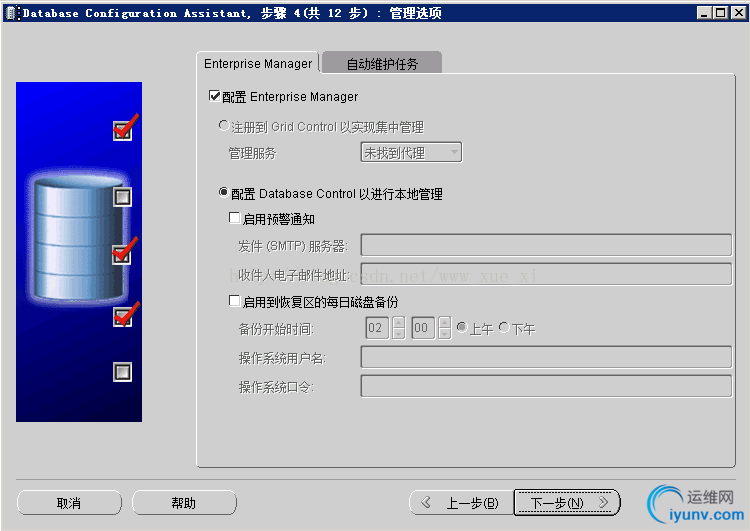Select the 上午 radio button
This screenshot has height=531, width=750.
(x=462, y=328)
